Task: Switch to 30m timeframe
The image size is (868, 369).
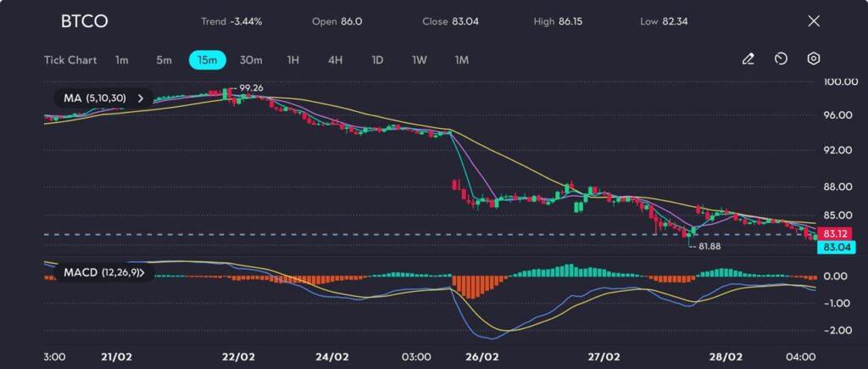Action: (251, 60)
